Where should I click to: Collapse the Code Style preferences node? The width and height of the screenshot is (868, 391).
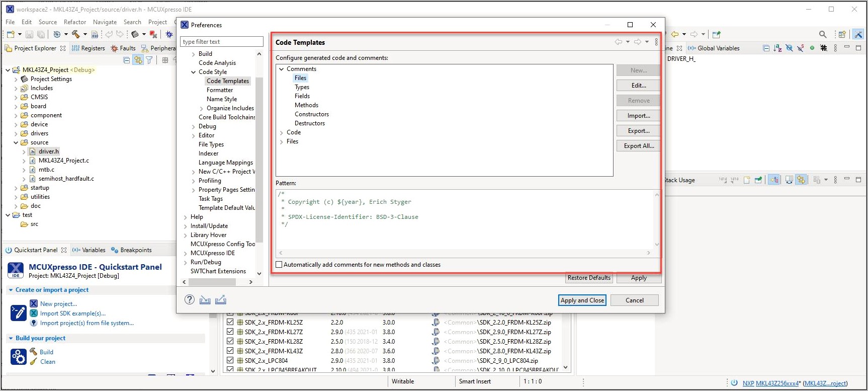[193, 72]
